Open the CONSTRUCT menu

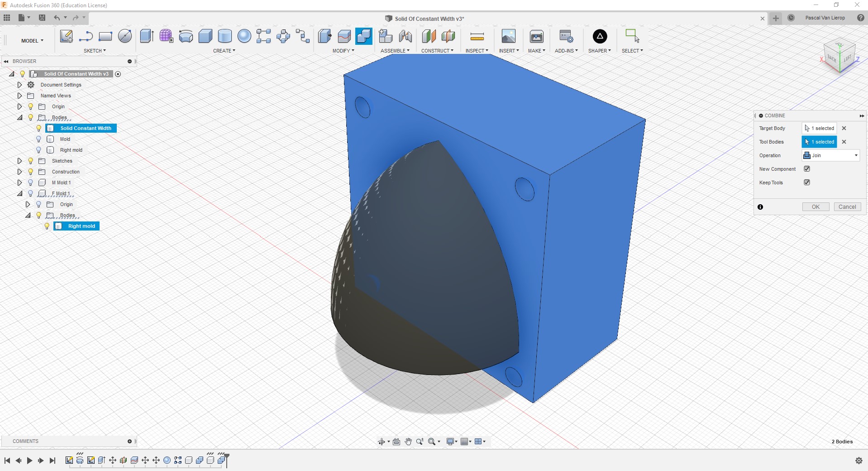pos(437,51)
